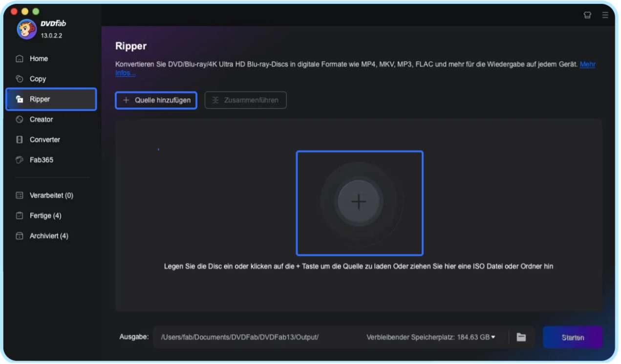
Task: Show the Verarbeitet (0) task list
Action: click(x=51, y=195)
